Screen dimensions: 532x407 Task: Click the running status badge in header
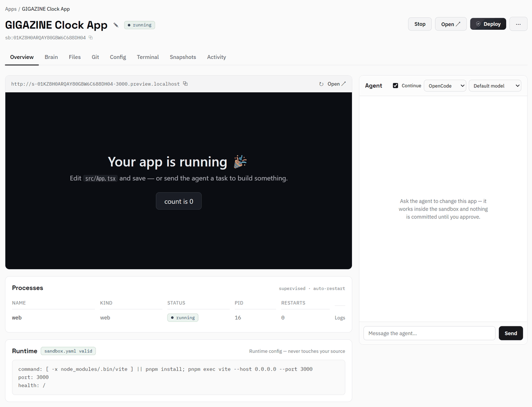click(139, 25)
